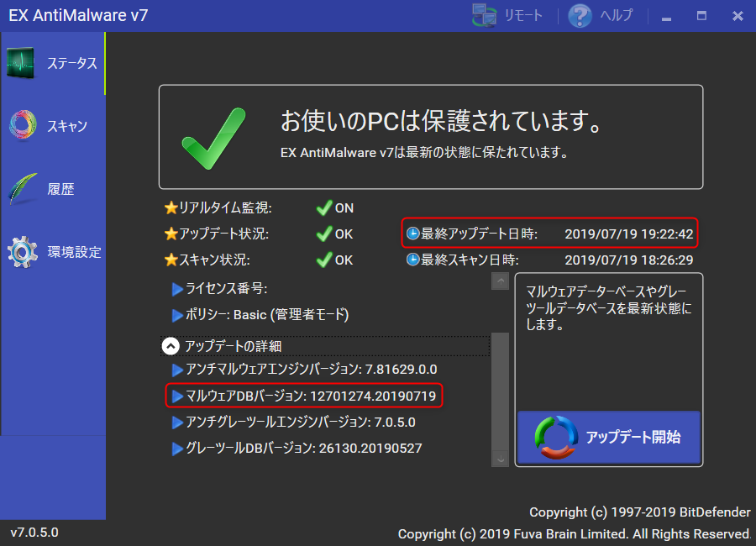Viewport: 756px width, 546px height.
Task: Click the large green protected checkmark
Action: 213,139
